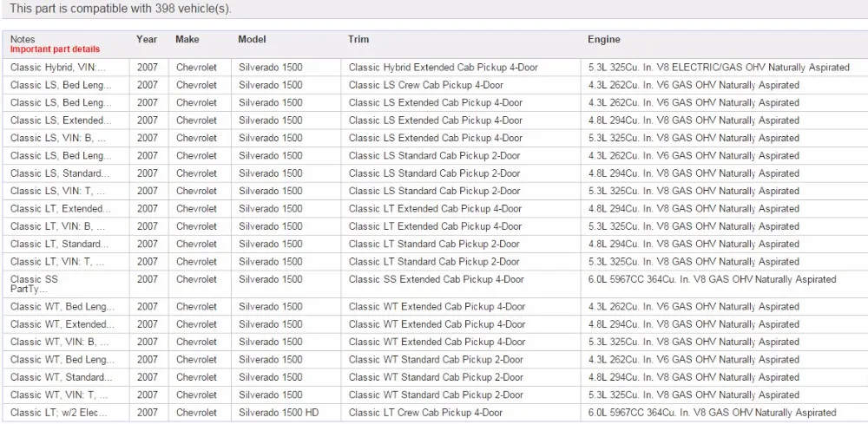This screenshot has height=424, width=868.
Task: Select the 'Classic Hybrid, VIN:...' notes cell
Action: click(x=66, y=68)
